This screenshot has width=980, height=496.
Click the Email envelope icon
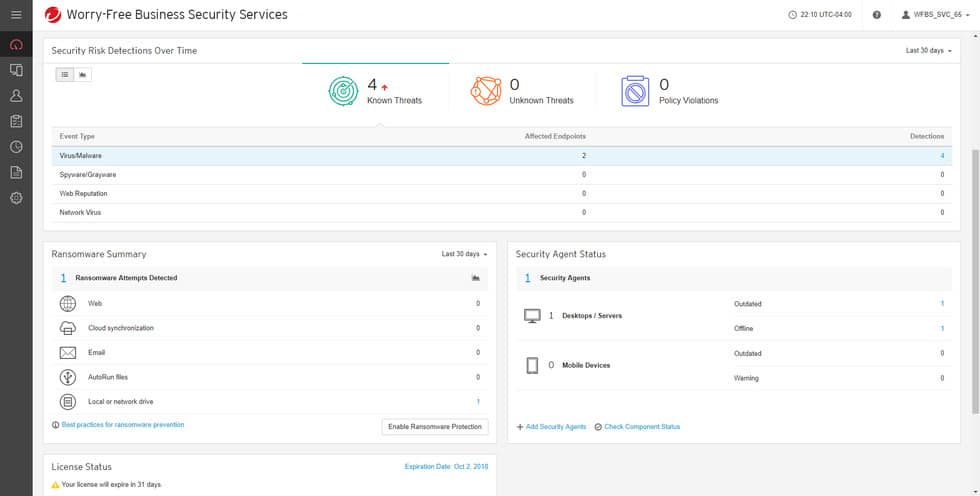pyautogui.click(x=68, y=353)
